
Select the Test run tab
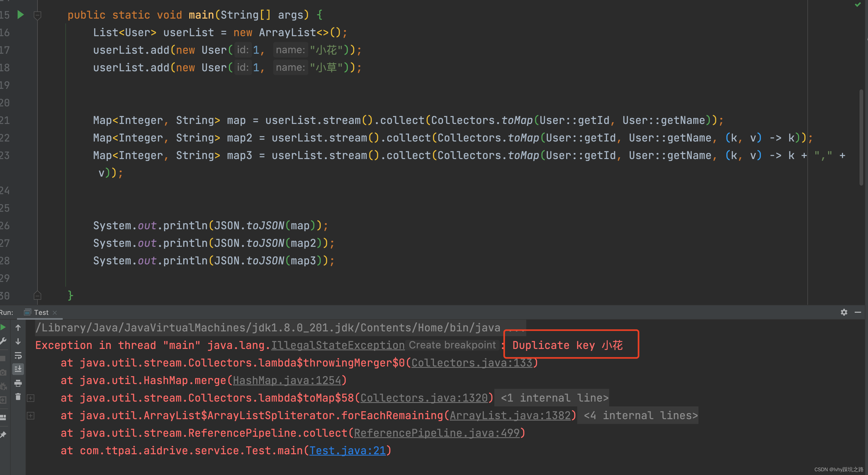coord(41,312)
